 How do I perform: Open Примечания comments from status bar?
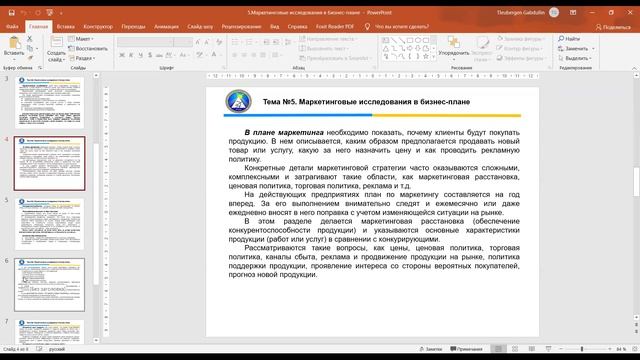pyautogui.click(x=466, y=349)
